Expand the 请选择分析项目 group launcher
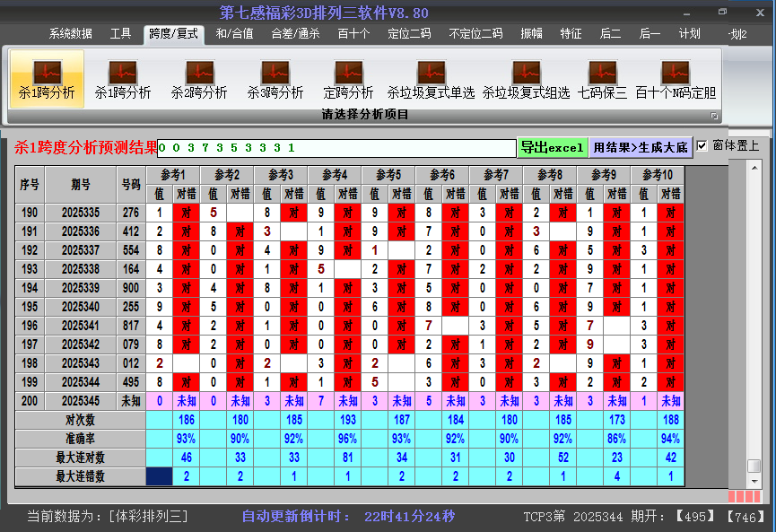The width and height of the screenshot is (776, 532). click(x=714, y=116)
